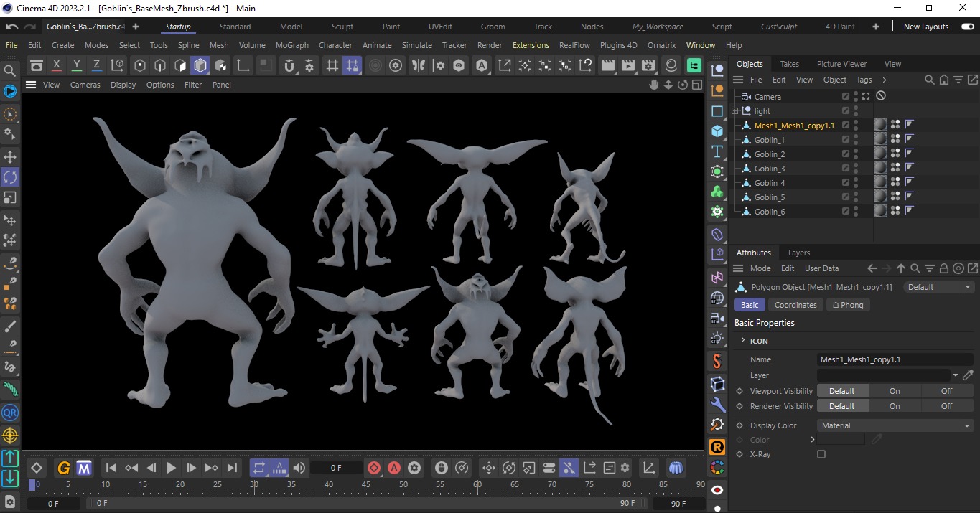Select the Move tool in left palette
The width and height of the screenshot is (980, 513).
click(10, 156)
